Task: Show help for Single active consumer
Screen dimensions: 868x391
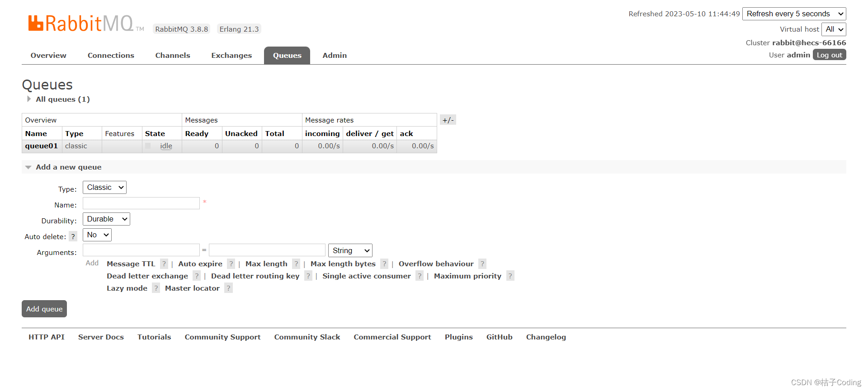Action: tap(420, 276)
